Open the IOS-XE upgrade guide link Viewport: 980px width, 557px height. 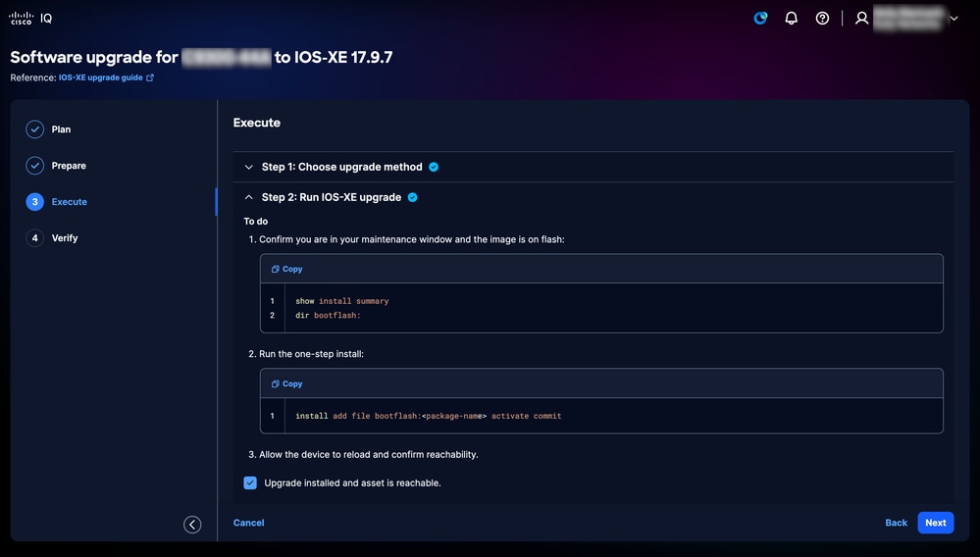point(101,77)
